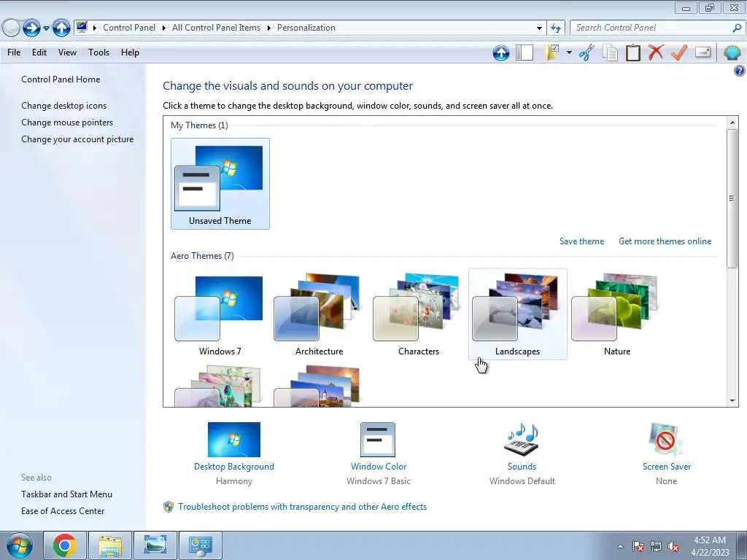Click the theme list scrollbar thumb
Image resolution: width=747 pixels, height=560 pixels.
732,198
